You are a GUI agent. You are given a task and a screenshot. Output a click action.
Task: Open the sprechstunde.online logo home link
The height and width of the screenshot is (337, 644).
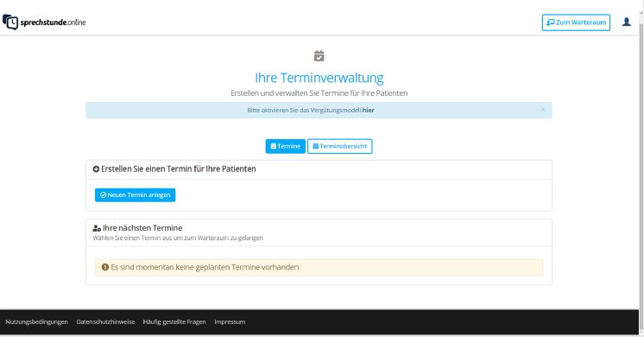[x=44, y=22]
